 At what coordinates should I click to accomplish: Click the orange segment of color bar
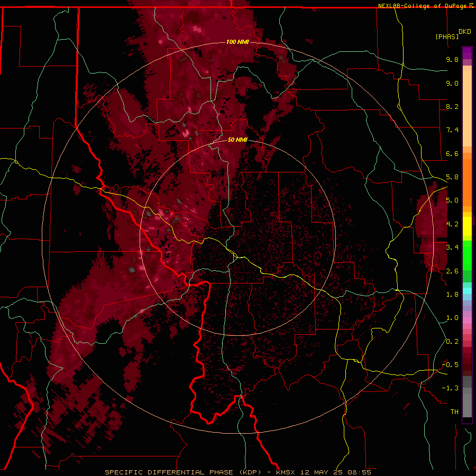pyautogui.click(x=467, y=182)
